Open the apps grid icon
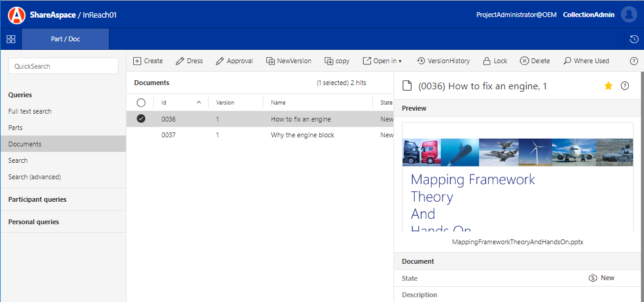The image size is (644, 302). (x=11, y=39)
